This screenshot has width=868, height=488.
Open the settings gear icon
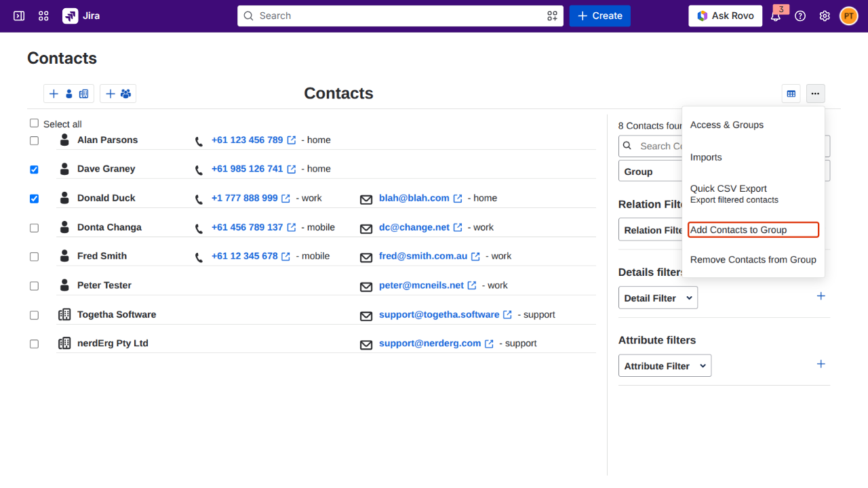(x=825, y=16)
